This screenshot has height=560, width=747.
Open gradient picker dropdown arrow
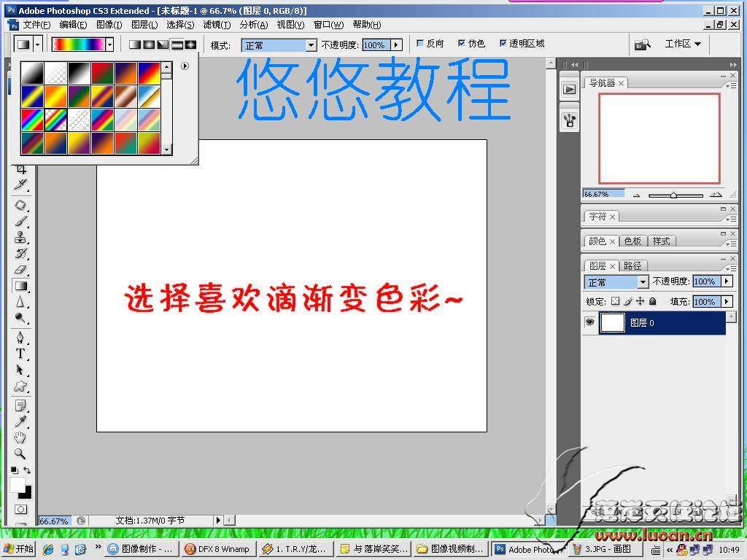pyautogui.click(x=109, y=44)
